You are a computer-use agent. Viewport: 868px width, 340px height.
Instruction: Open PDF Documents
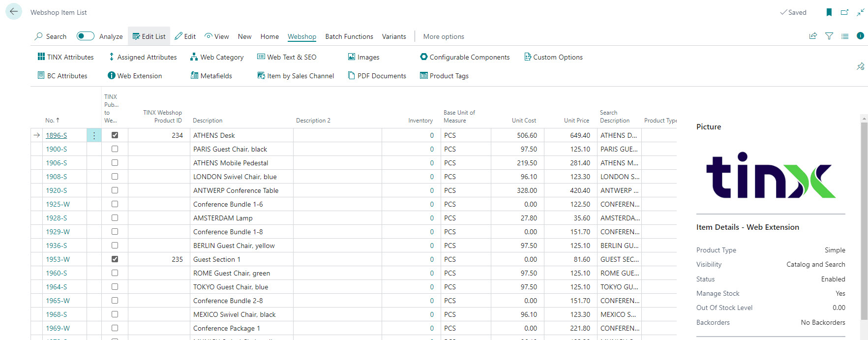[x=377, y=76]
